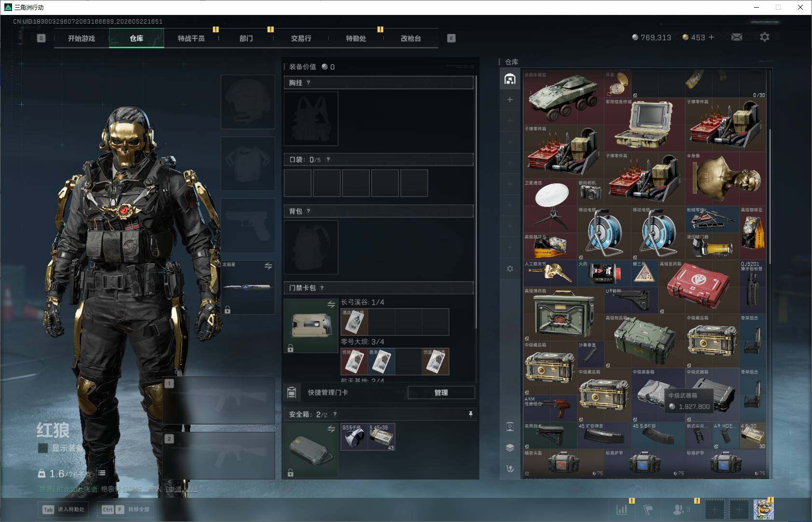
Task: Click the 转移全部 button
Action: point(126,509)
